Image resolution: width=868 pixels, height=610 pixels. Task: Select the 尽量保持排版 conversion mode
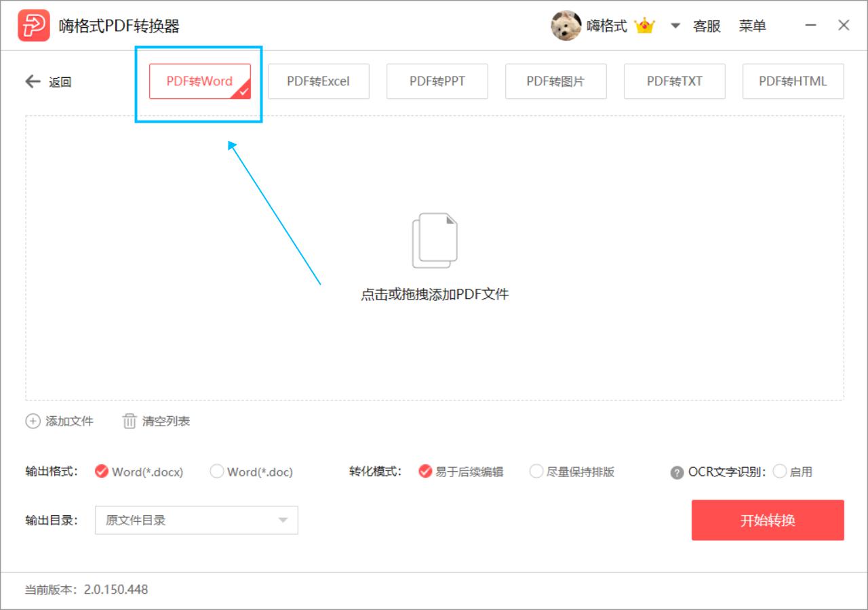point(572,472)
